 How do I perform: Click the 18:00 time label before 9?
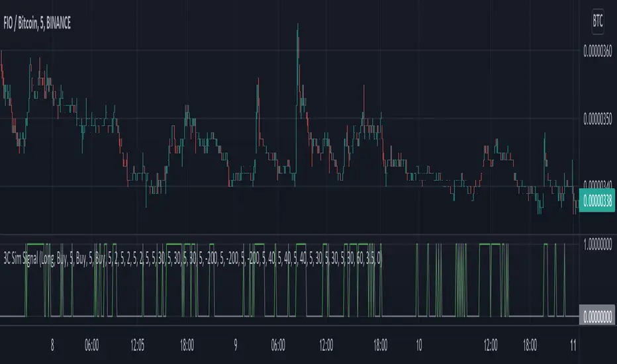tap(187, 345)
